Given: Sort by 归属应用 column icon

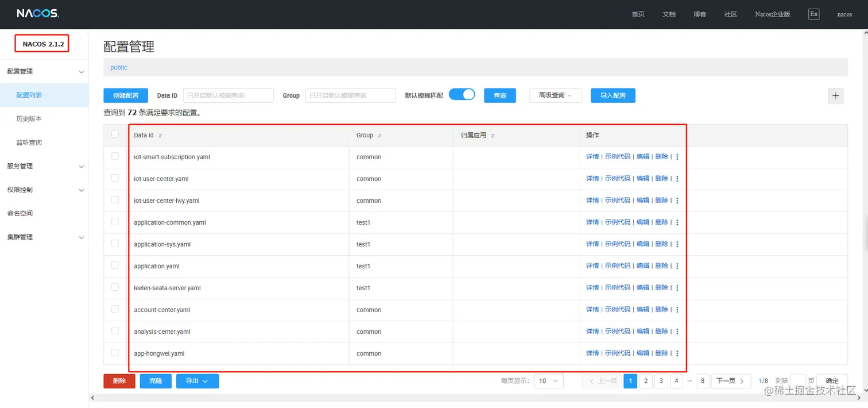Looking at the screenshot, I should [x=493, y=136].
